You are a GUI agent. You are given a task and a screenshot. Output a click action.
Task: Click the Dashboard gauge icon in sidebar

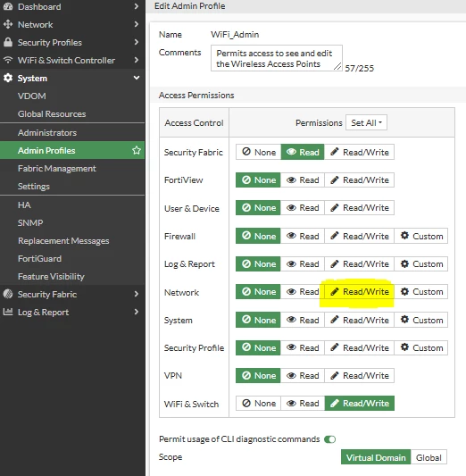(8, 6)
